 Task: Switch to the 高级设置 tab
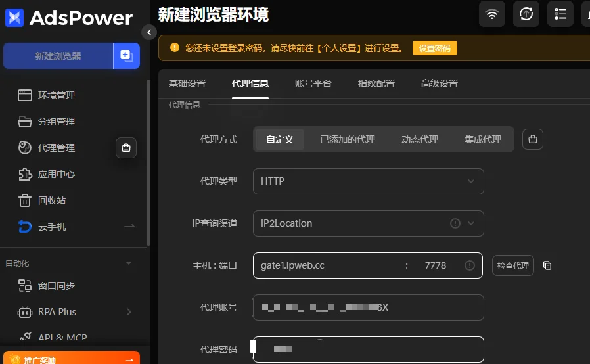[439, 83]
